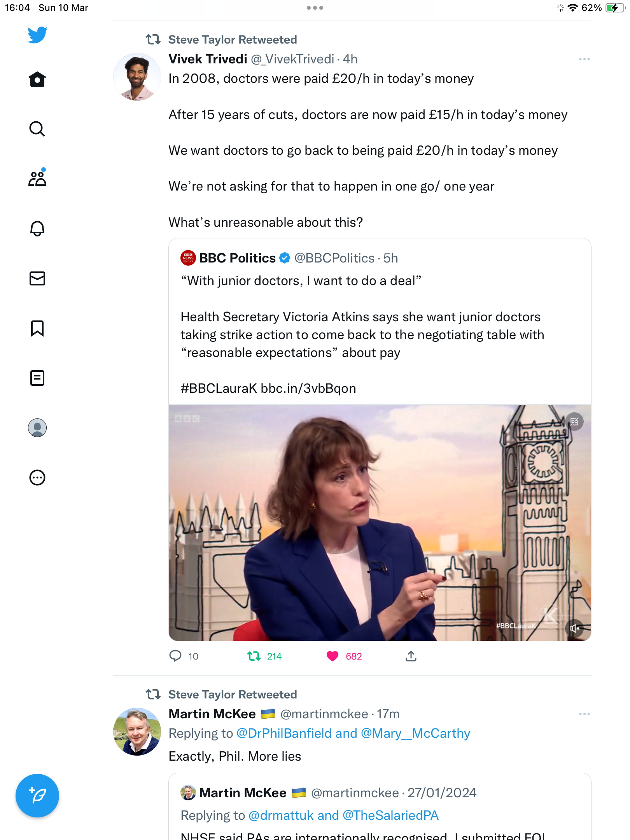This screenshot has width=630, height=840.
Task: Open the Lists icon in sidebar
Action: click(37, 378)
